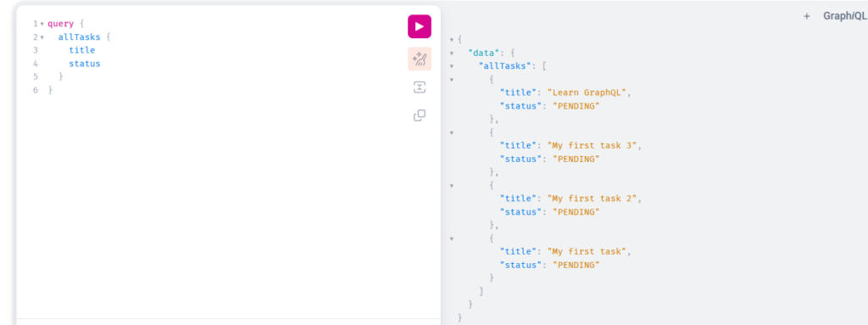
Task: Click the "allTasks" key in response
Action: [505, 66]
